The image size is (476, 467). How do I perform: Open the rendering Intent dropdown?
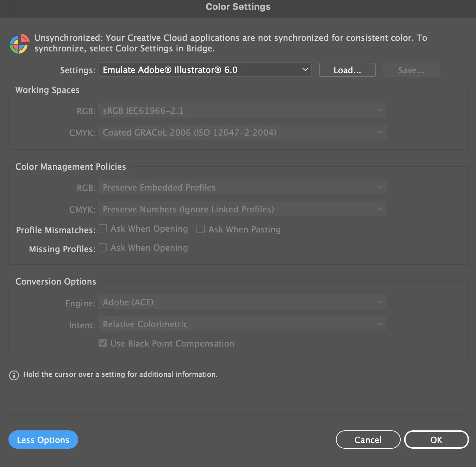(242, 324)
